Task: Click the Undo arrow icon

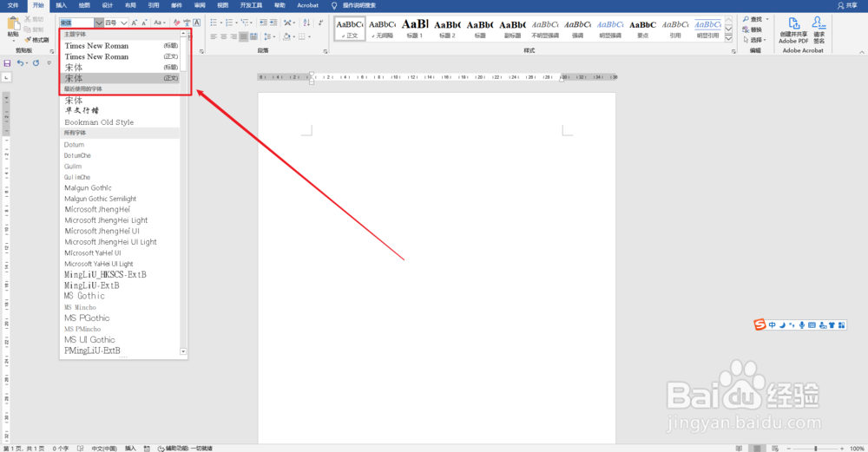Action: click(20, 63)
